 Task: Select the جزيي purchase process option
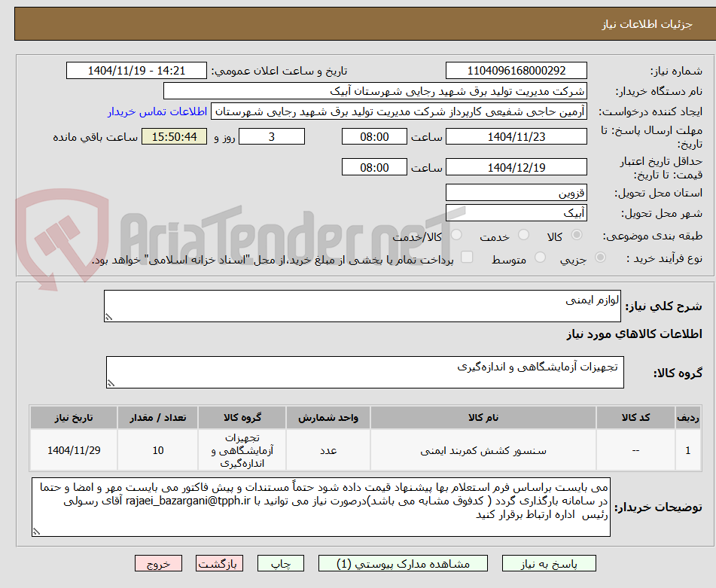[x=599, y=258]
